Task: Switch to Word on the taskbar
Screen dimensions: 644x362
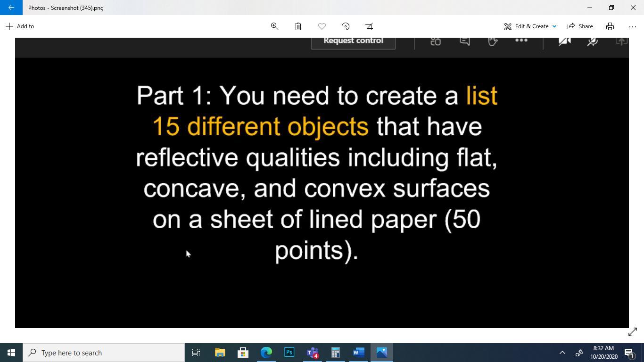Action: pyautogui.click(x=359, y=353)
